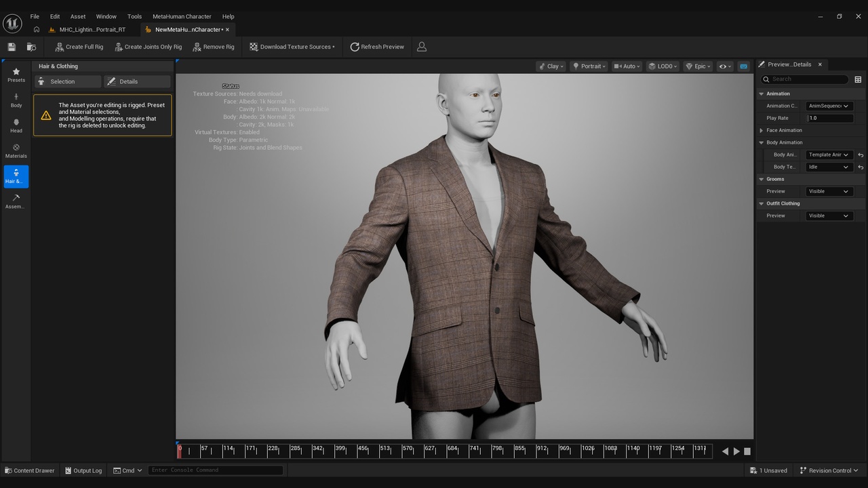Click the Unreal Engine logo icon

click(12, 23)
